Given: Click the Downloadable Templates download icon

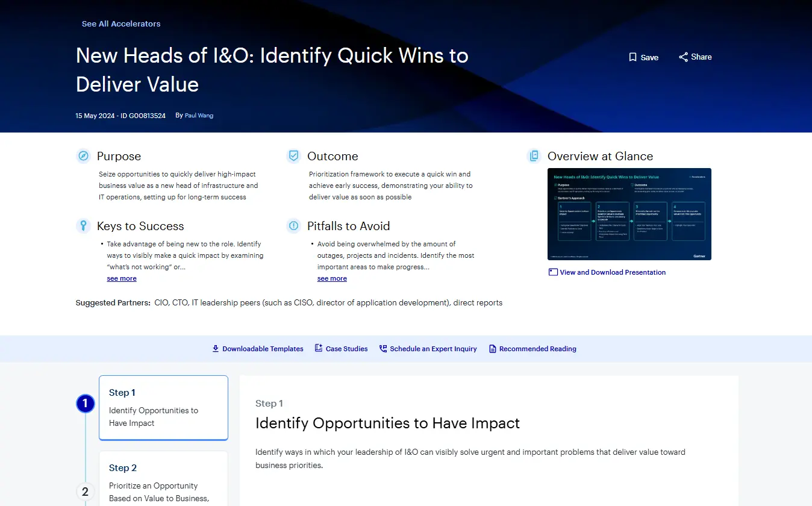Looking at the screenshot, I should pyautogui.click(x=216, y=349).
